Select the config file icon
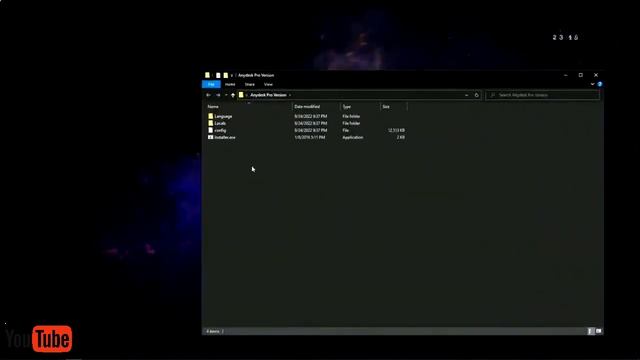Image resolution: width=640 pixels, height=360 pixels. coord(211,130)
